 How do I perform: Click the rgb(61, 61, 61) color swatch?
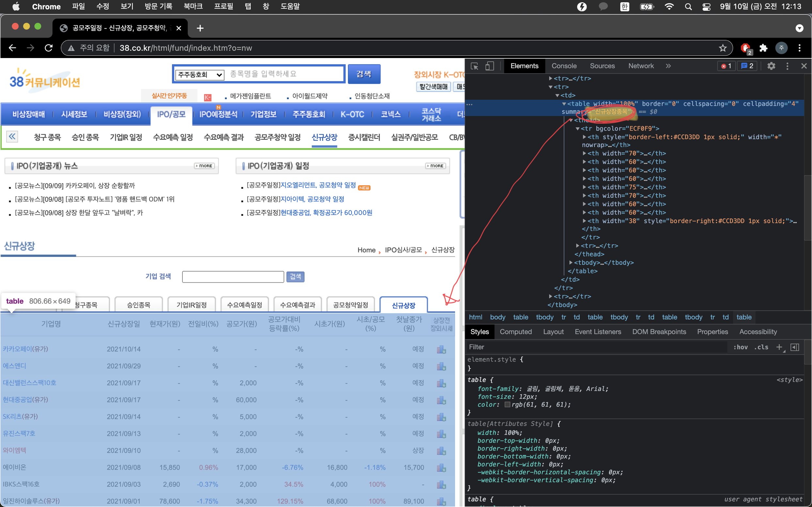click(x=507, y=405)
